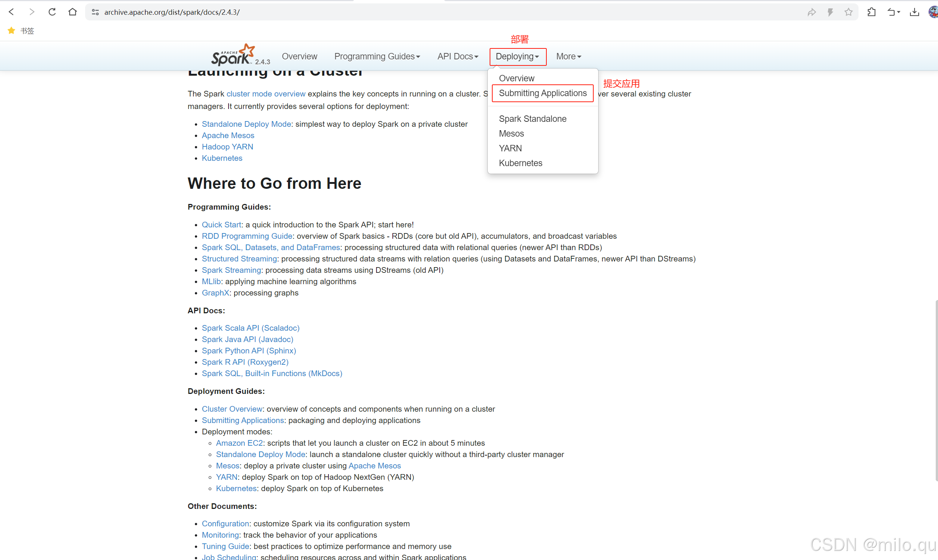Choose Spark Standalone from menu
The width and height of the screenshot is (938, 560).
(532, 119)
